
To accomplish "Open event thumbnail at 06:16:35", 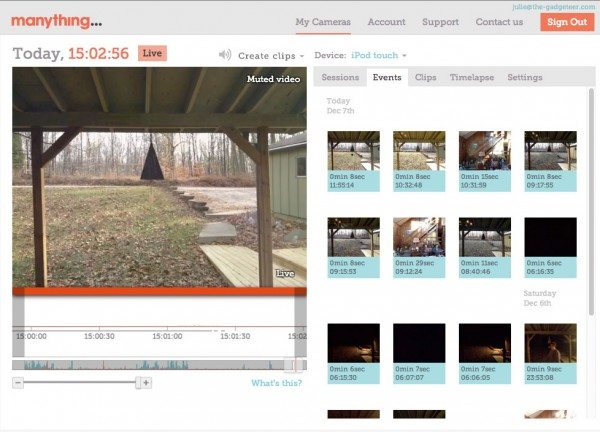I will click(551, 248).
